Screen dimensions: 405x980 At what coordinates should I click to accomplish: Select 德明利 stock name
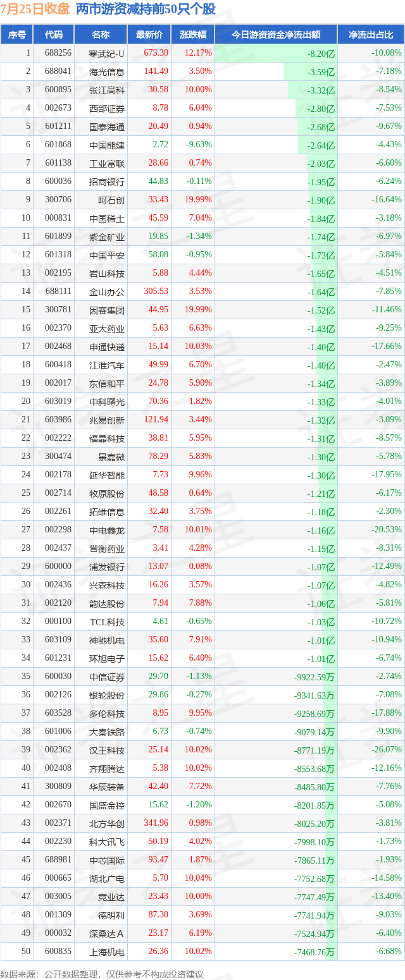(x=111, y=915)
